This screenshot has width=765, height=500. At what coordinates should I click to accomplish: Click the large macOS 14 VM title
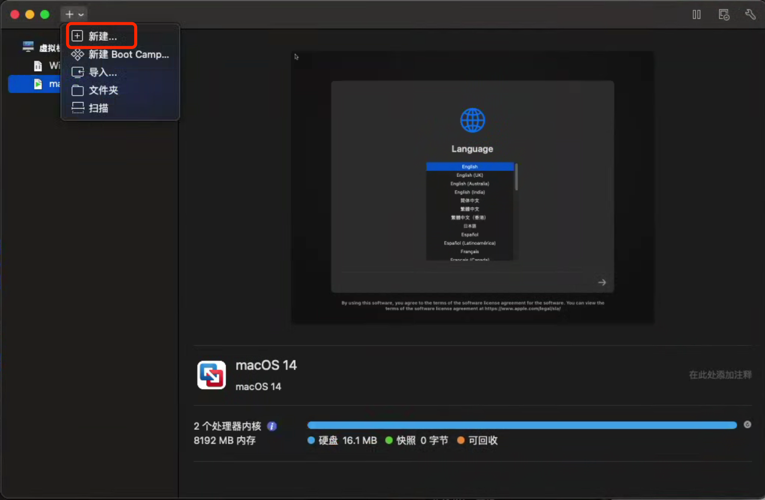coord(266,365)
